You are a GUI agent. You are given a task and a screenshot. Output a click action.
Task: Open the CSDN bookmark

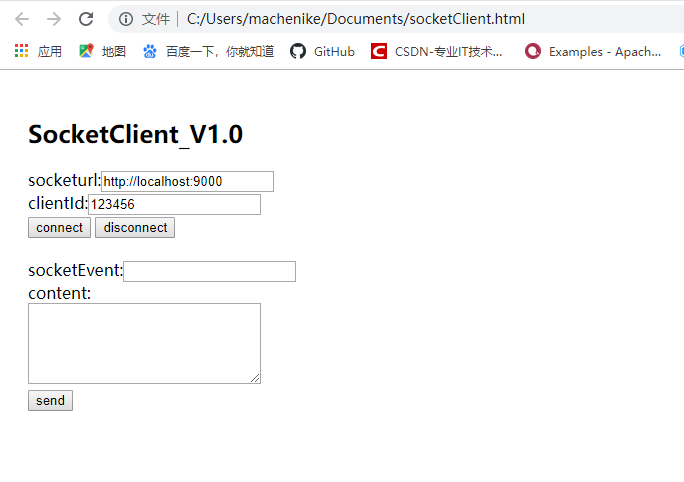point(437,51)
